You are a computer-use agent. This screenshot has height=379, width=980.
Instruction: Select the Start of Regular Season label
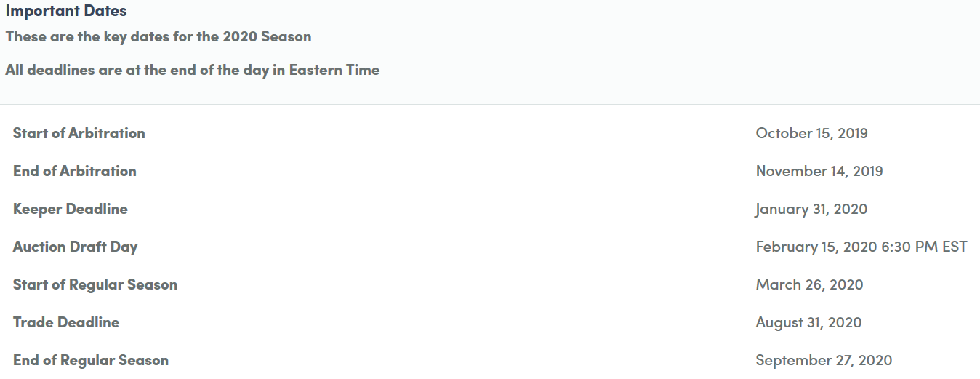coord(95,284)
